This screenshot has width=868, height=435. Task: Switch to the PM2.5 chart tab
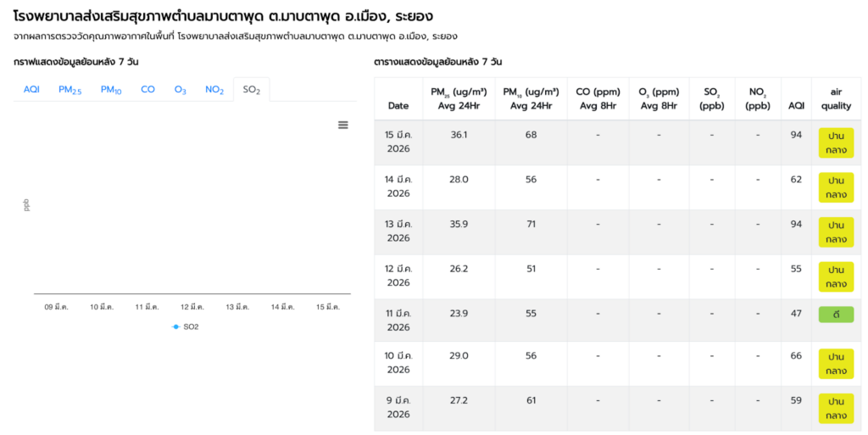pos(70,89)
